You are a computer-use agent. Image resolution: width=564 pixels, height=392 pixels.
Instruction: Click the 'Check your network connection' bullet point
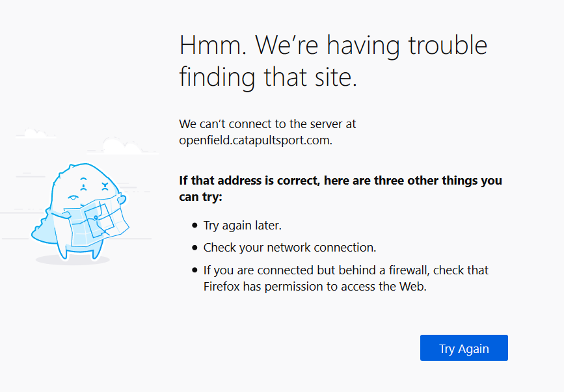pyautogui.click(x=289, y=248)
